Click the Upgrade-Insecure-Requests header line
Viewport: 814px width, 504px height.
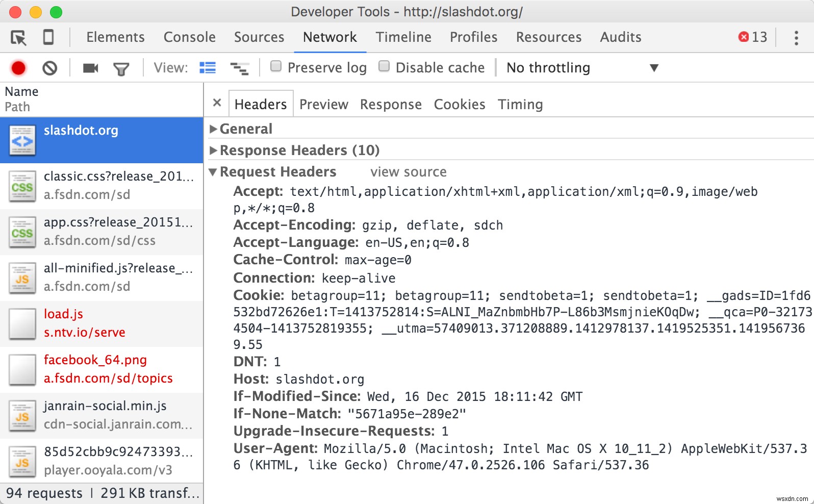click(341, 431)
